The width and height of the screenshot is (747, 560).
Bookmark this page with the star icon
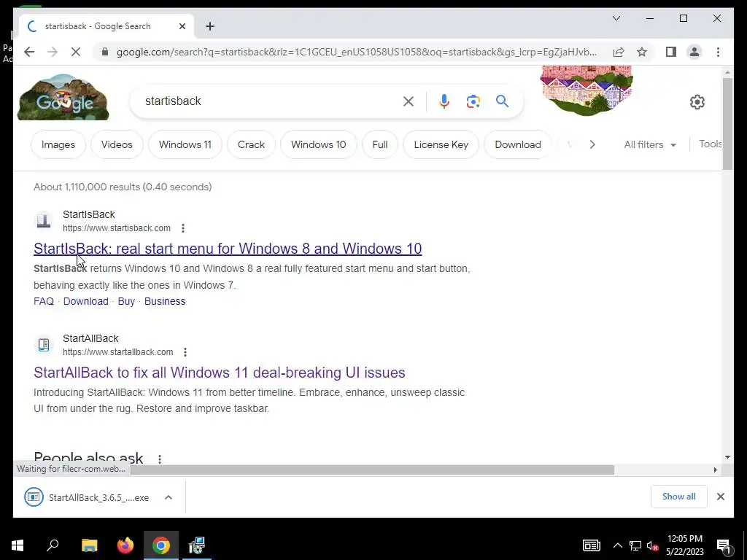pyautogui.click(x=642, y=52)
